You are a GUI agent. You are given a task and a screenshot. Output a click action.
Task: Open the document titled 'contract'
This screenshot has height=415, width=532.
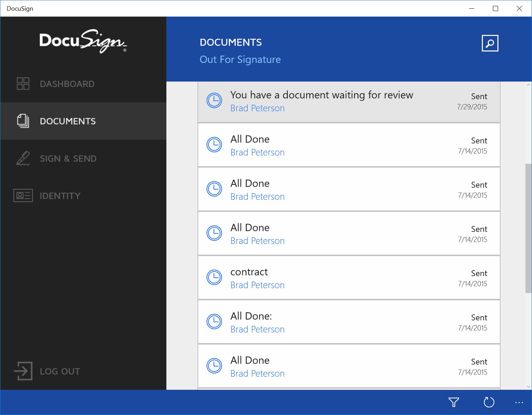click(349, 277)
